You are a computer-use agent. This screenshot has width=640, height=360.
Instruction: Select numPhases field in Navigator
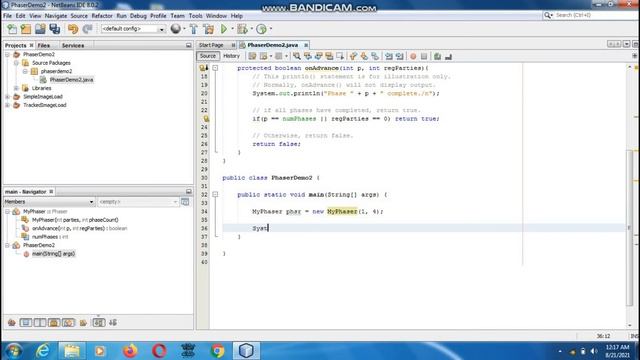(x=50, y=237)
